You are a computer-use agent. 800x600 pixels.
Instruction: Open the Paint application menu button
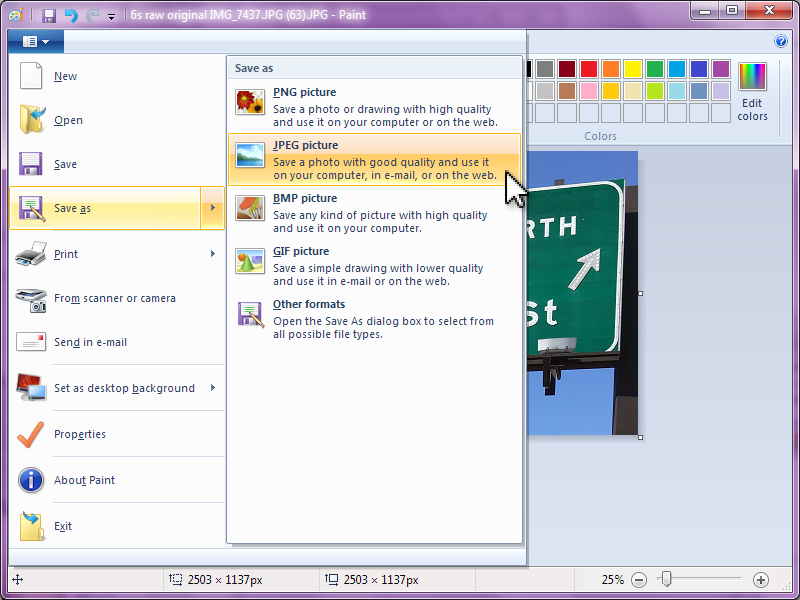coord(36,41)
